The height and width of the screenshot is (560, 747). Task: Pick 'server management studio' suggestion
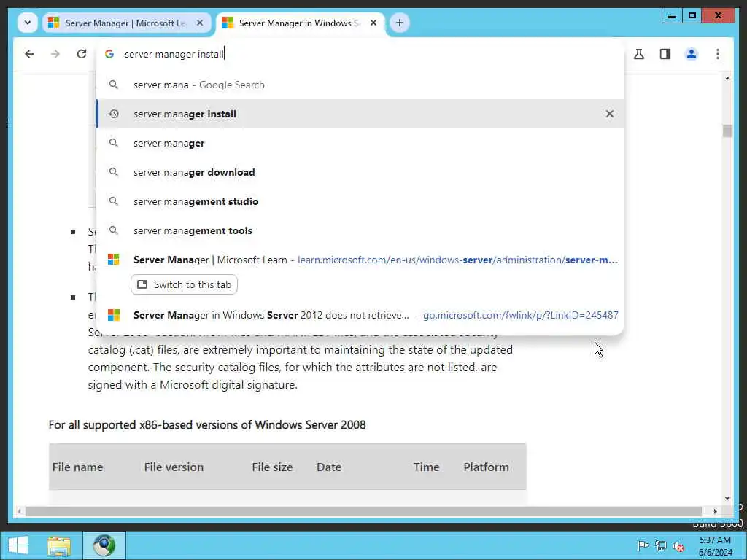(x=360, y=201)
